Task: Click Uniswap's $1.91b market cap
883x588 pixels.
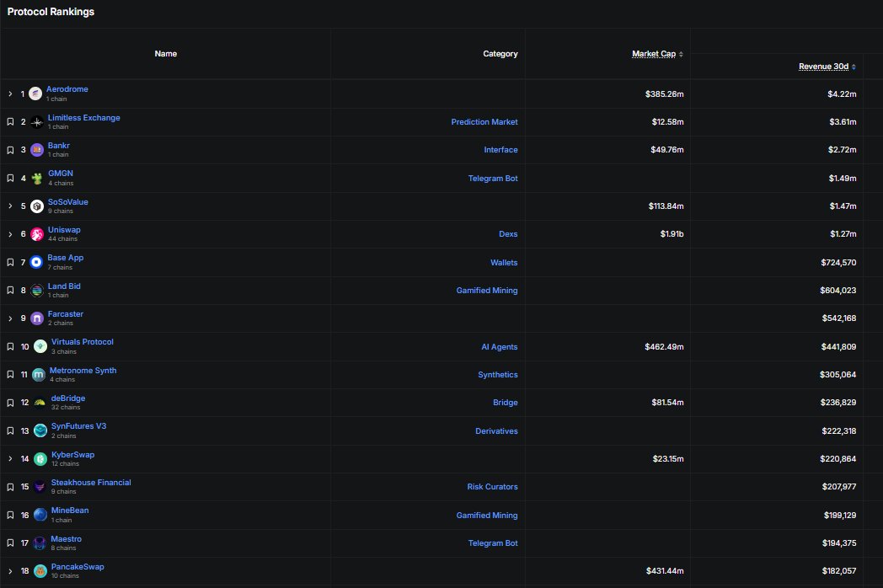Action: click(672, 233)
